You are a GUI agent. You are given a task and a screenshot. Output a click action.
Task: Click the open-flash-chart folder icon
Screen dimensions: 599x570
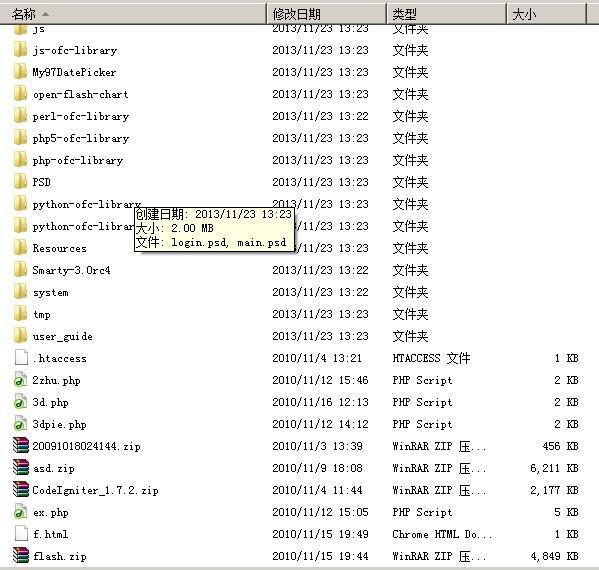pos(20,94)
